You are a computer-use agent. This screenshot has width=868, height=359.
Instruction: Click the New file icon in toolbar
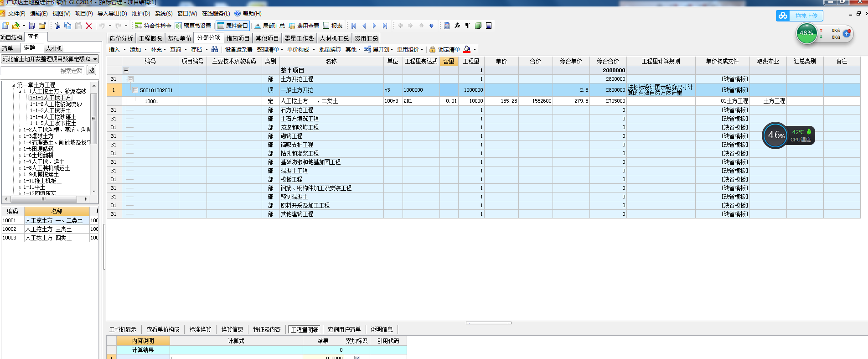5,26
